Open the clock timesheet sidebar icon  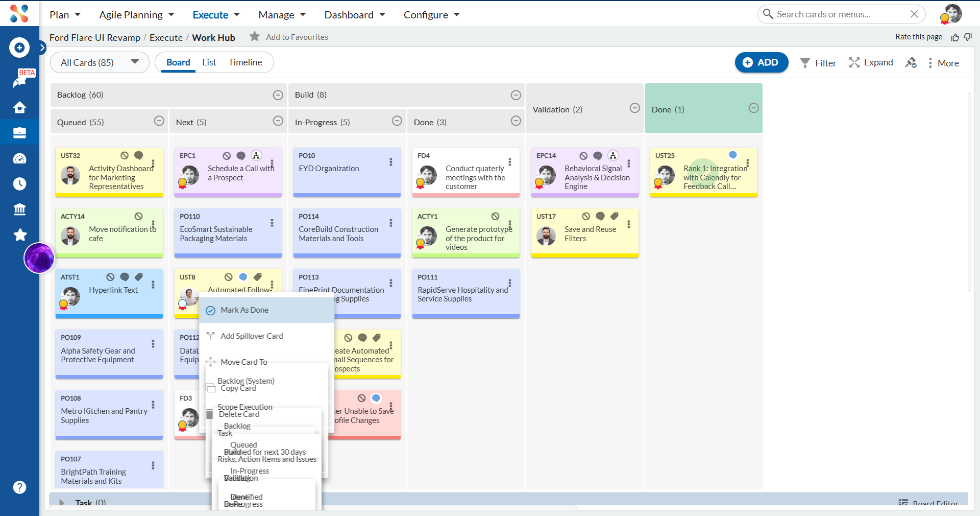click(x=19, y=184)
